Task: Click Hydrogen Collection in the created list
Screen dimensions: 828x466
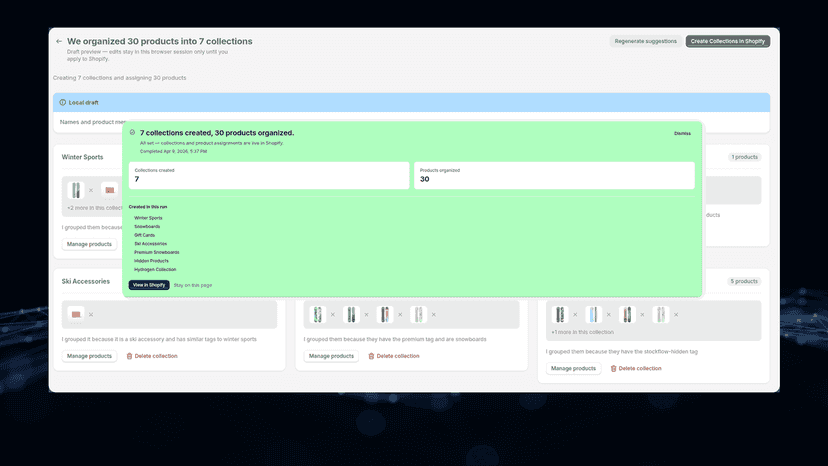Action: 155,269
